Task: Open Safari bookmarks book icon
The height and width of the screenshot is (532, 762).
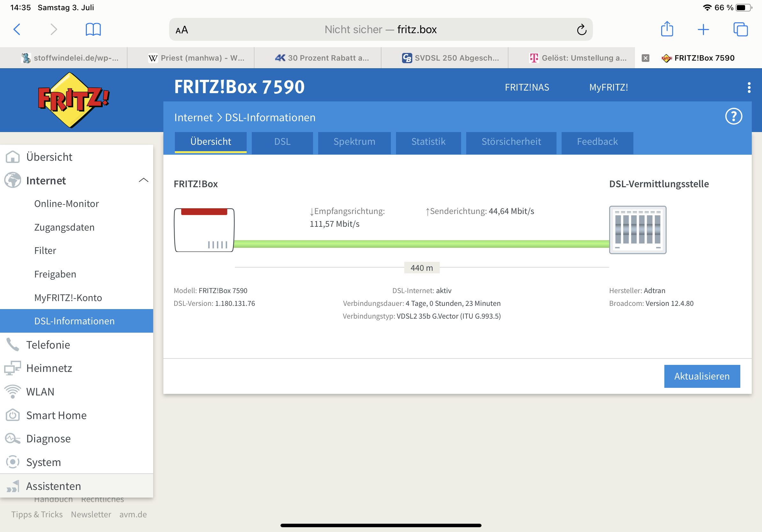Action: [x=93, y=29]
